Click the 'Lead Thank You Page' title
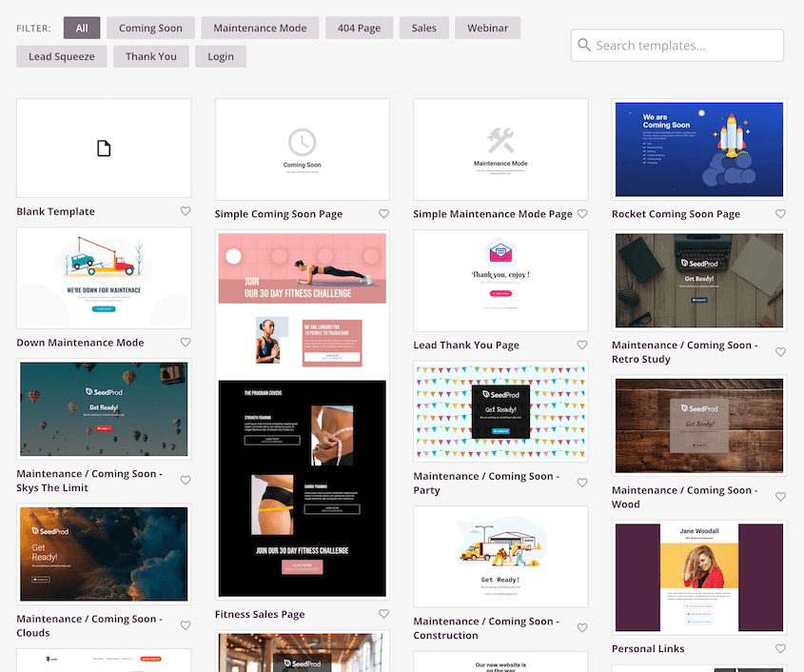The width and height of the screenshot is (804, 672). (x=466, y=345)
